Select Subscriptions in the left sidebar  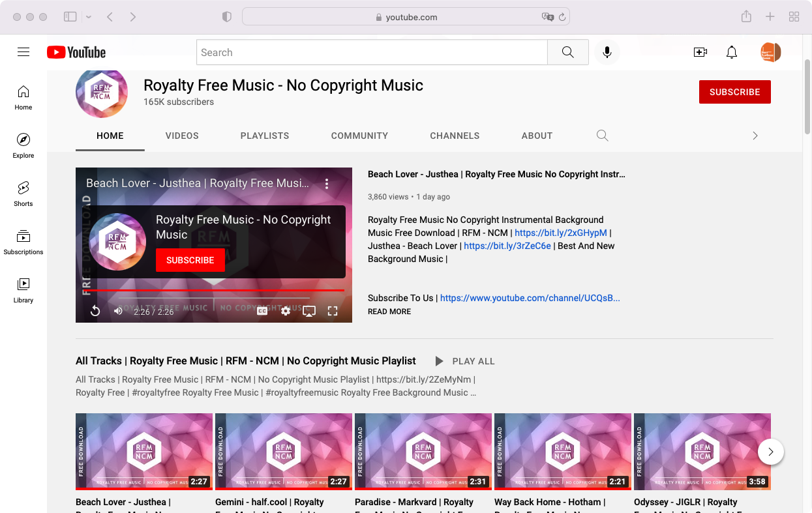pos(23,241)
